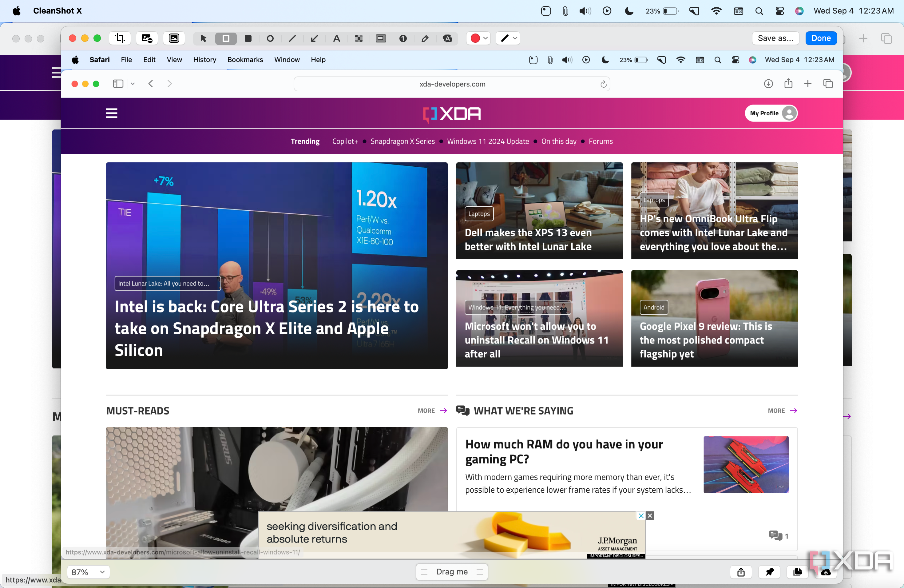Open the Background tool icon
The image size is (904, 588).
(174, 38)
